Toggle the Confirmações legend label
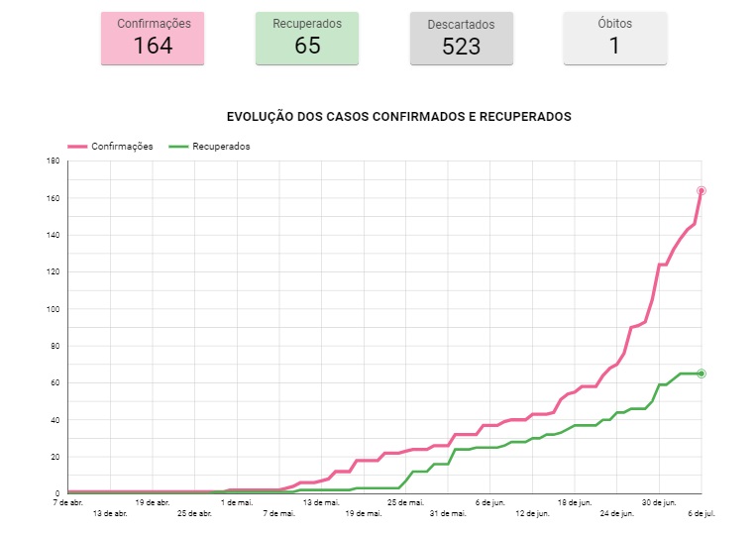 (x=122, y=147)
